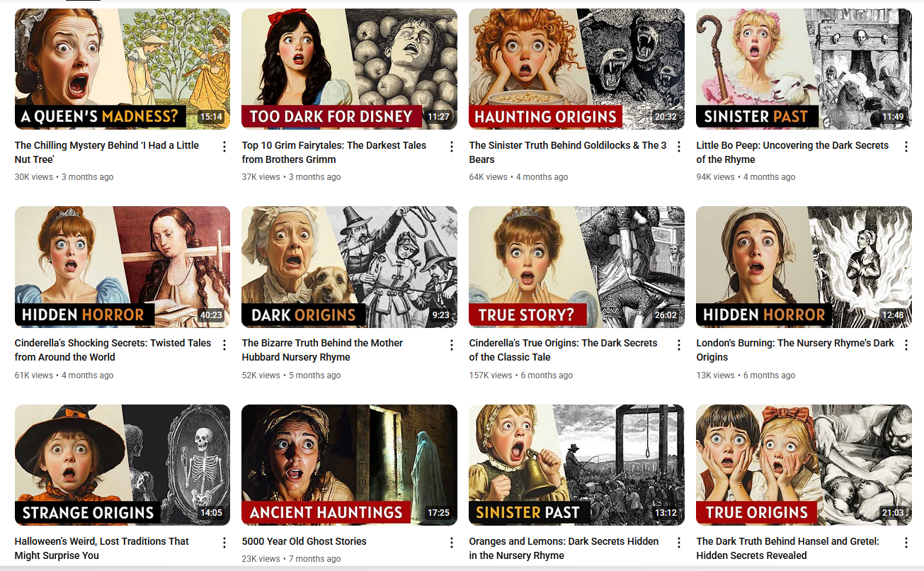Viewport: 924px width, 571px height.
Task: Open the London's Burning 'Hidden Horror' thumbnail
Action: [804, 267]
